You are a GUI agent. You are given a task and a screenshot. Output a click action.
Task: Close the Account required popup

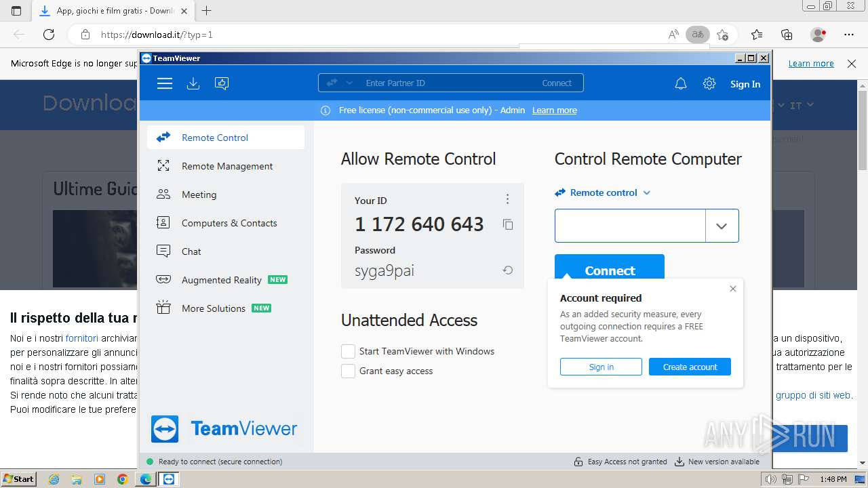pyautogui.click(x=732, y=289)
